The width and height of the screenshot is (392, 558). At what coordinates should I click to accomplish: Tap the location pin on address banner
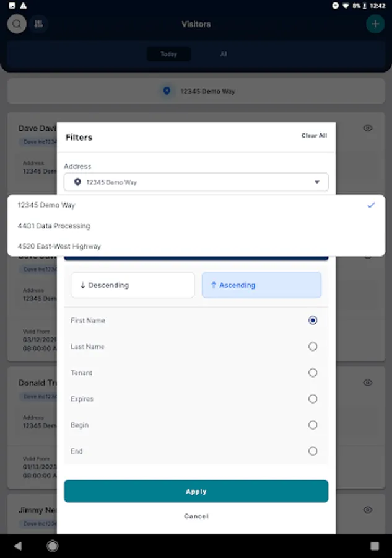166,91
